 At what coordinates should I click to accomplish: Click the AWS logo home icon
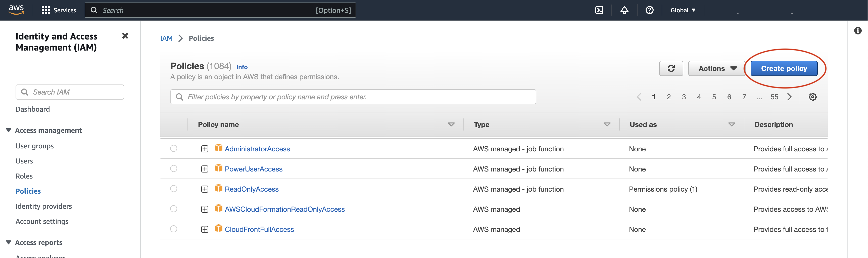[x=16, y=10]
